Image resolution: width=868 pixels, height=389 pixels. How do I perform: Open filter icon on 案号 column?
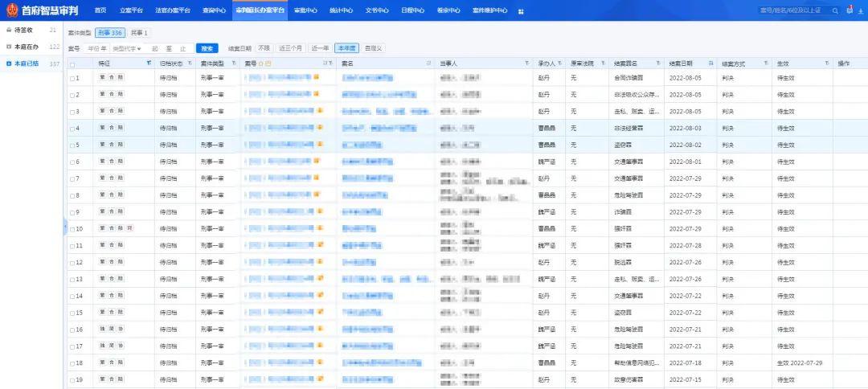(331, 63)
